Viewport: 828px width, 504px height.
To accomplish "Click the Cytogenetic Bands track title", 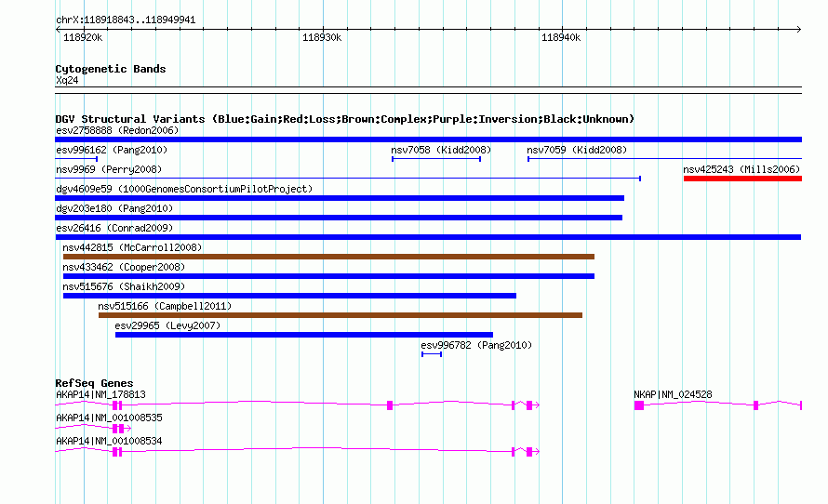I will pyautogui.click(x=111, y=69).
